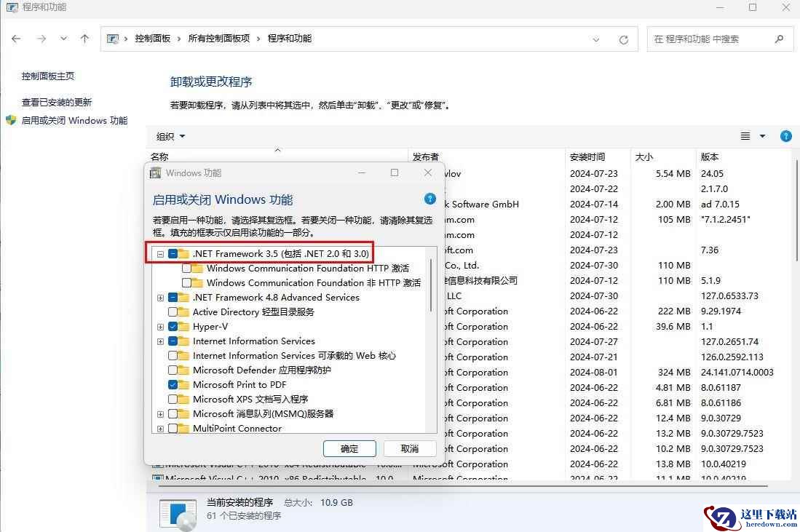The image size is (800, 532).
Task: Click the back navigation arrow
Action: tap(16, 39)
